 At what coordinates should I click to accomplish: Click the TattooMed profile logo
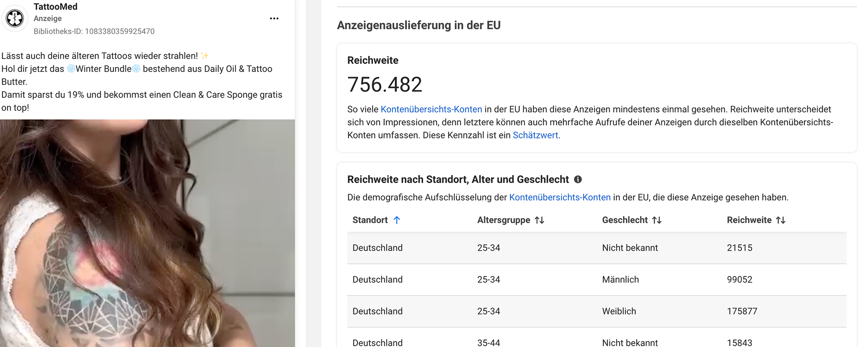[x=15, y=19]
